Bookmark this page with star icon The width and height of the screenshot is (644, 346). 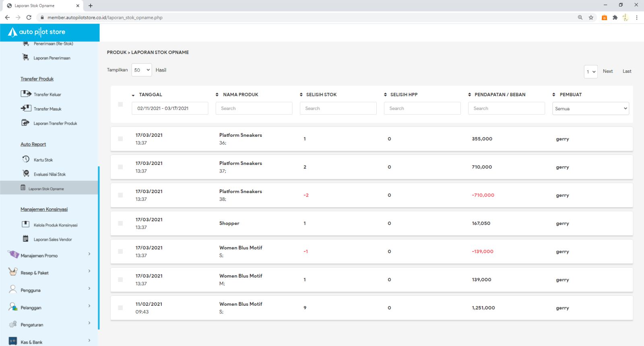591,17
